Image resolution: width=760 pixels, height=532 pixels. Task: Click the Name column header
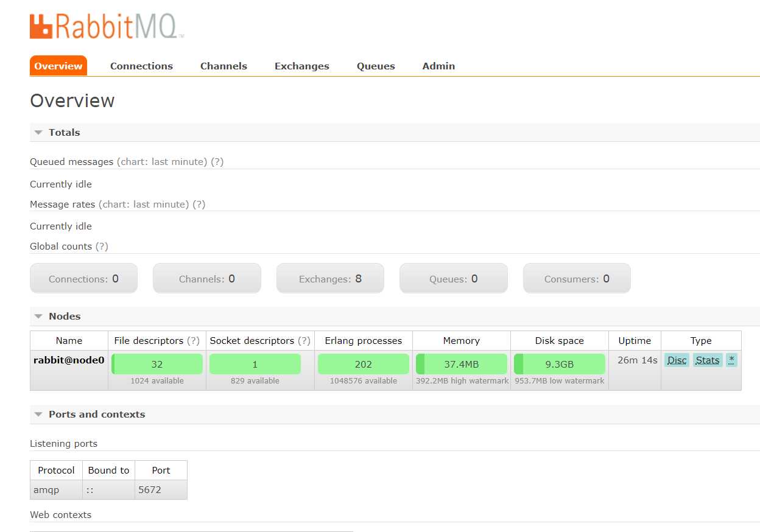tap(69, 340)
